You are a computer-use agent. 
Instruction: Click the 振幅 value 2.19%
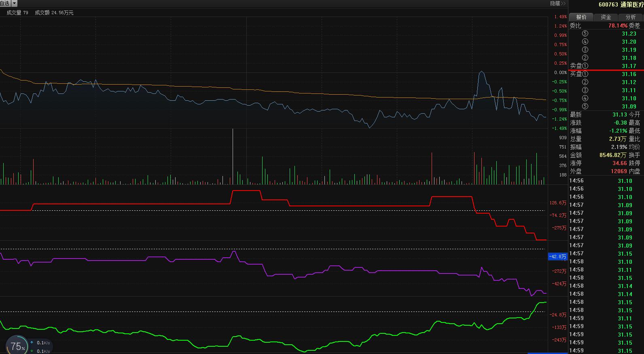(619, 147)
